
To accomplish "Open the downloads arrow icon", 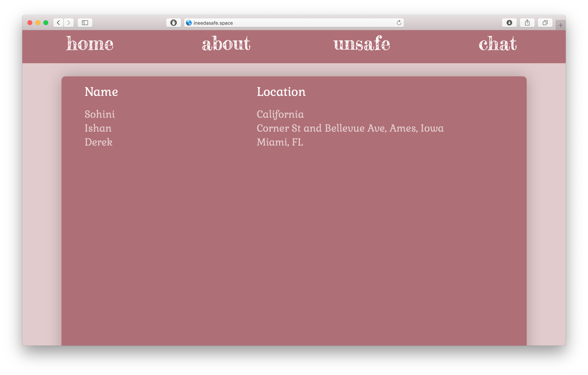I will pyautogui.click(x=509, y=23).
